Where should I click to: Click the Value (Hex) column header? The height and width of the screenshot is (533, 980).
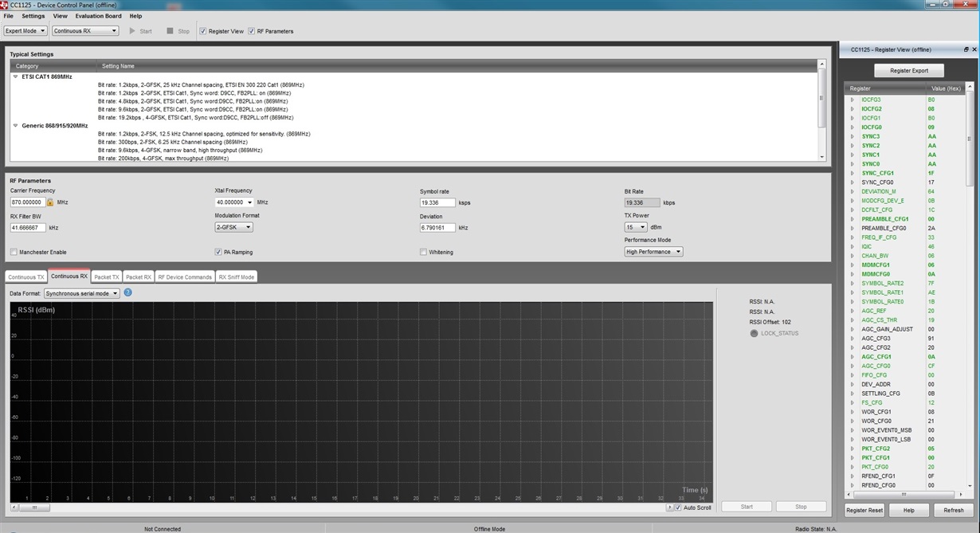947,88
